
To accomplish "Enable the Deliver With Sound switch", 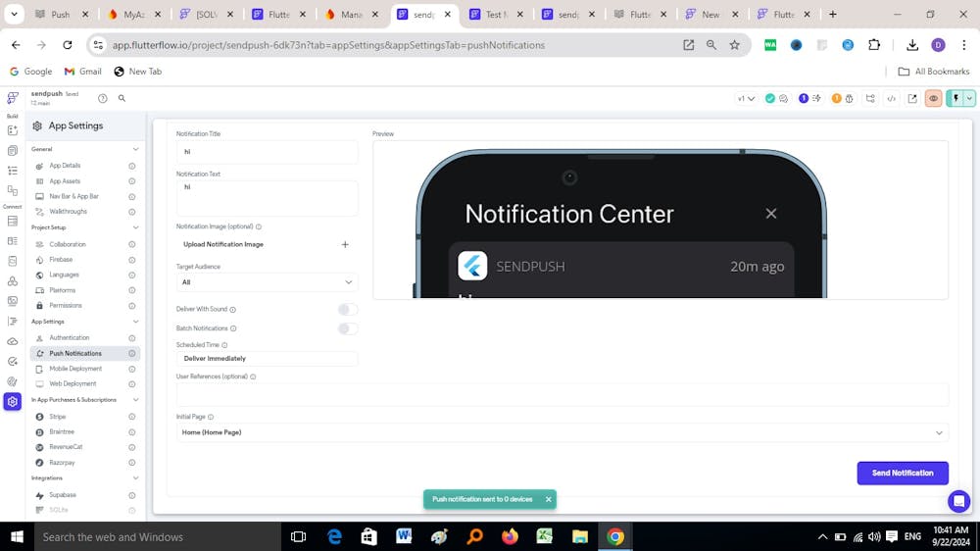I will pos(348,309).
